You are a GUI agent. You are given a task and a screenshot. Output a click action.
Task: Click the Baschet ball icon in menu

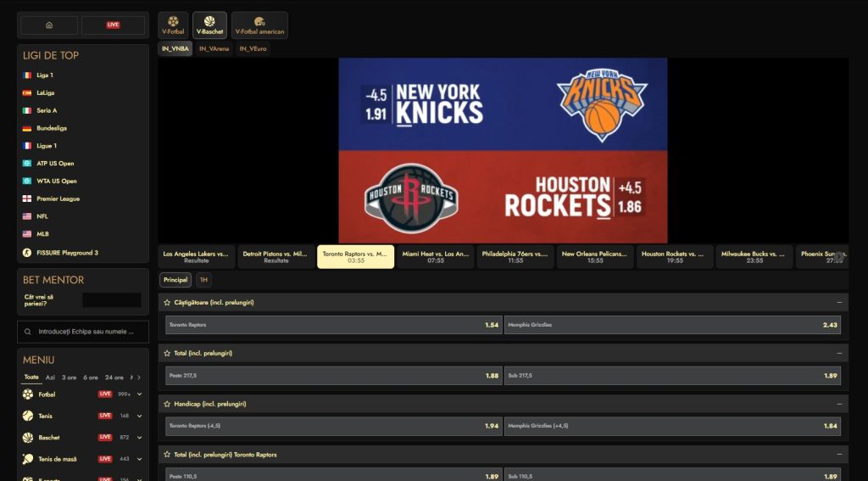coord(28,438)
